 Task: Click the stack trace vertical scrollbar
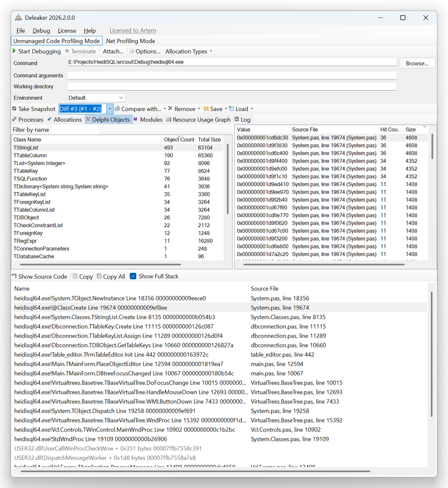431,354
